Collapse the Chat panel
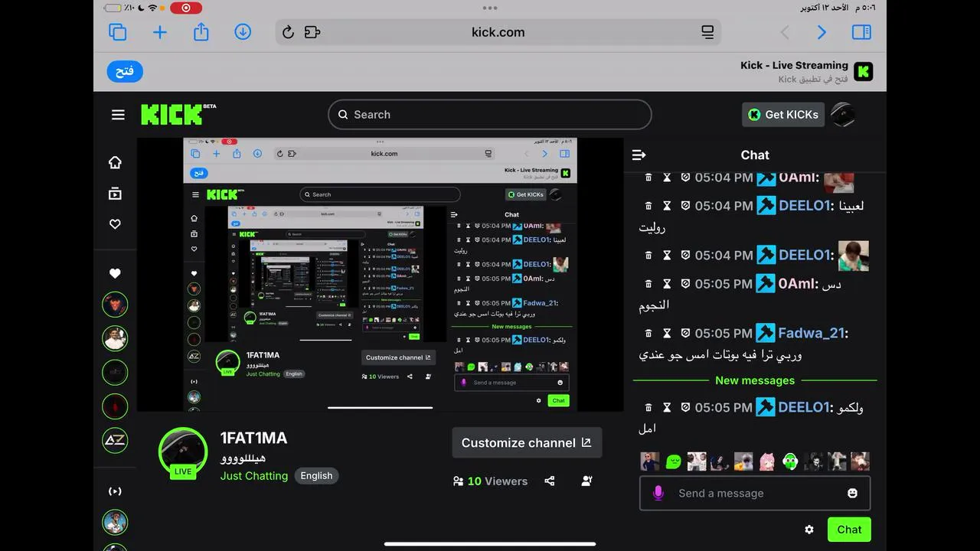 pos(639,155)
